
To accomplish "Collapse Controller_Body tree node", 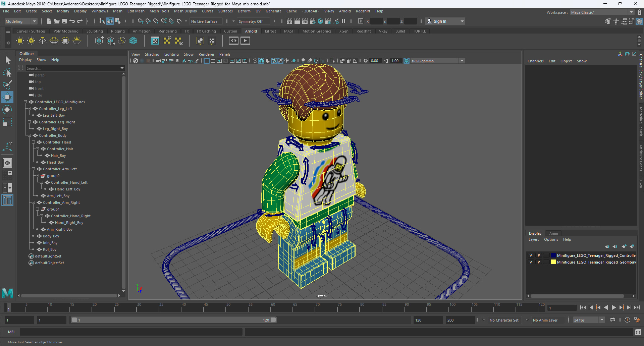I will (x=29, y=135).
